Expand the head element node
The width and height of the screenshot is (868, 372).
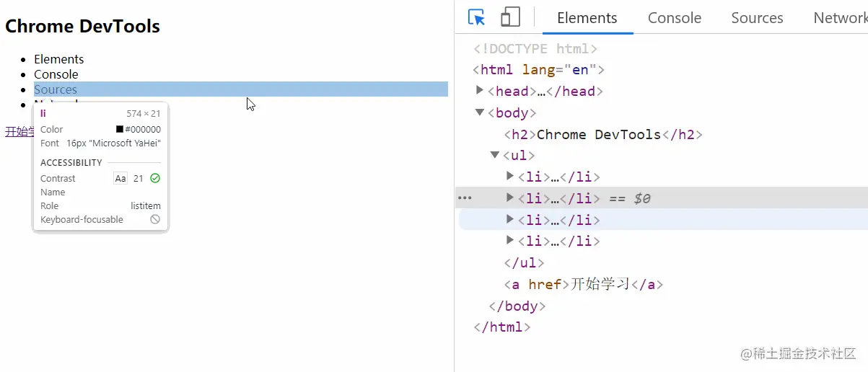pos(480,91)
